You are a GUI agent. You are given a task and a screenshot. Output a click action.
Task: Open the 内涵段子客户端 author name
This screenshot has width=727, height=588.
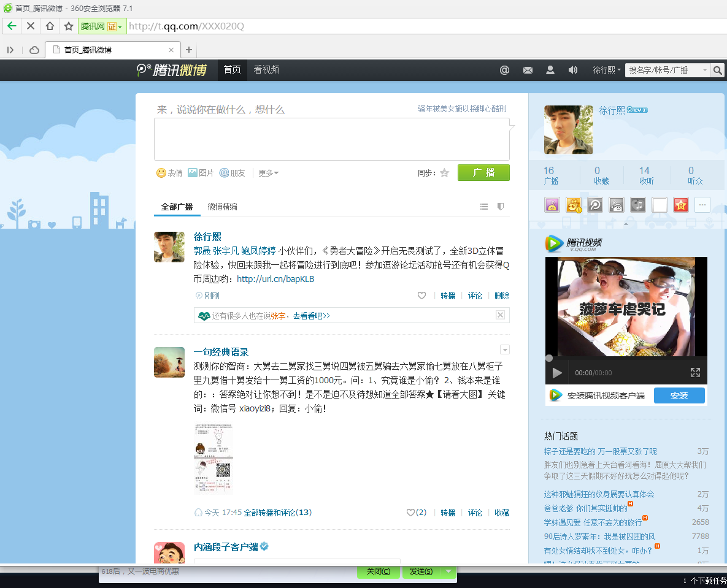pyautogui.click(x=226, y=547)
